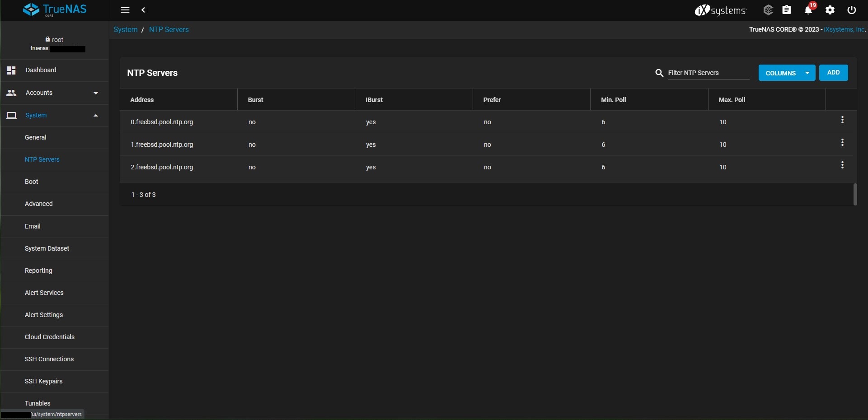
Task: Click inside the Filter NTP Servers field
Action: pos(705,73)
